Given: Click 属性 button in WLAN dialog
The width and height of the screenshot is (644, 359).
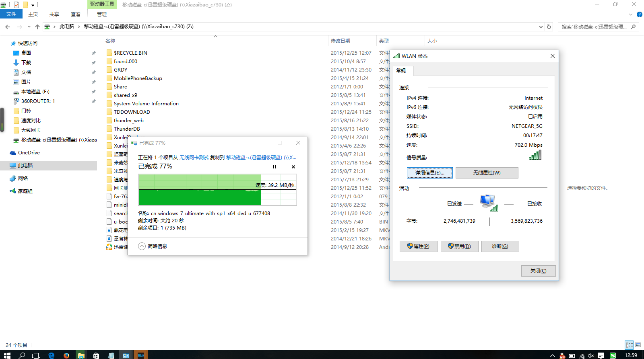Looking at the screenshot, I should tap(419, 246).
